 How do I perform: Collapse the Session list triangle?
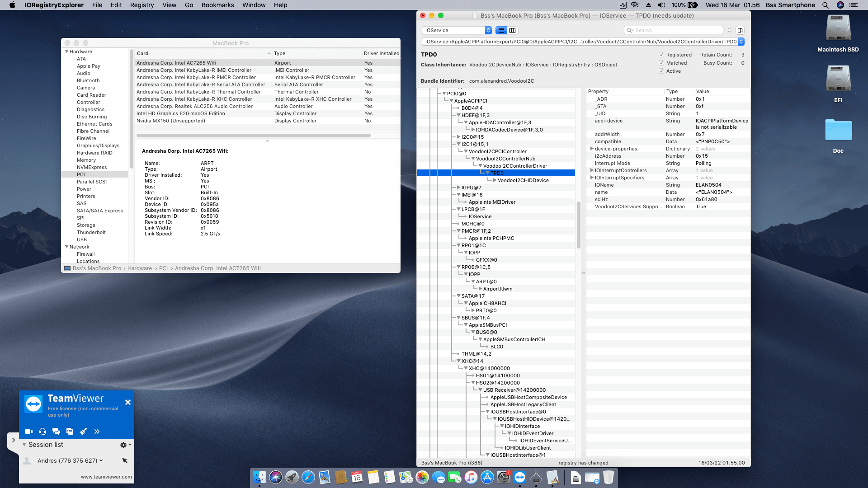[24, 445]
